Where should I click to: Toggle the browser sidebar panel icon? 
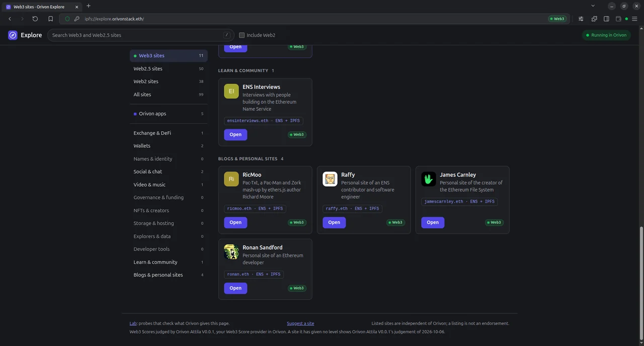coord(606,19)
